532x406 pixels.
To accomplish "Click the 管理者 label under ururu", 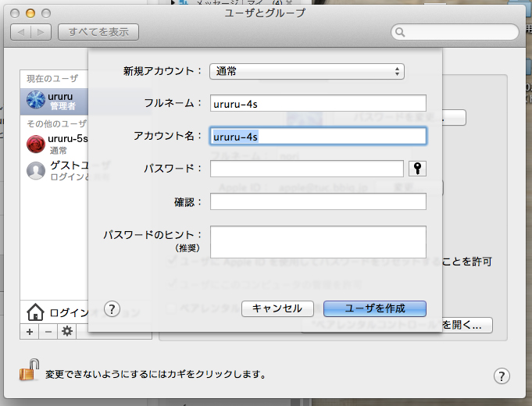I will coord(62,106).
